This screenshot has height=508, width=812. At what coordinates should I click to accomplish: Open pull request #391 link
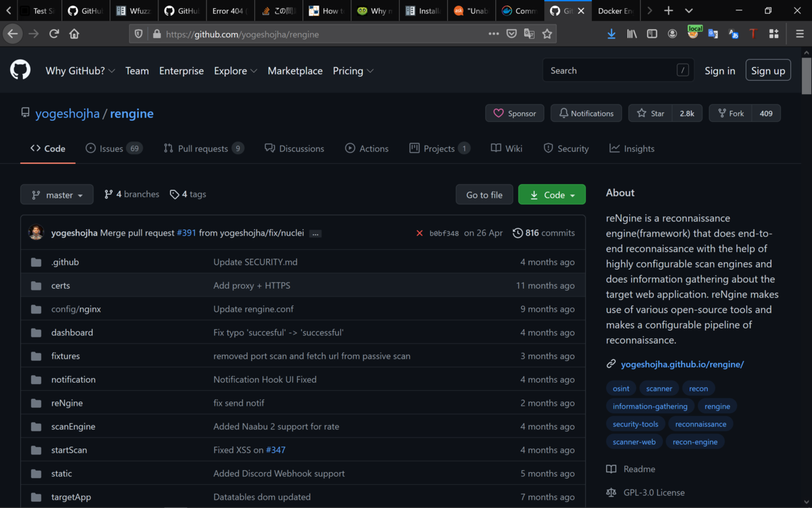(186, 233)
